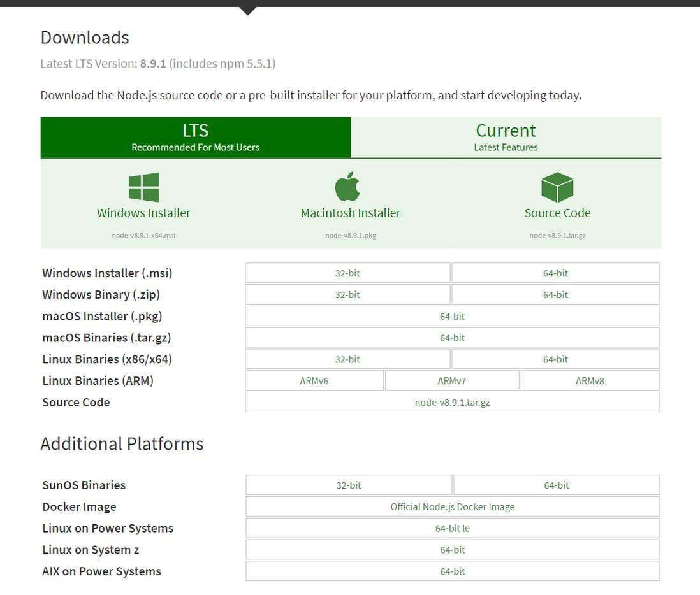The width and height of the screenshot is (700, 595).
Task: Download Windows Installer (.msi) 64-bit
Action: pos(556,273)
